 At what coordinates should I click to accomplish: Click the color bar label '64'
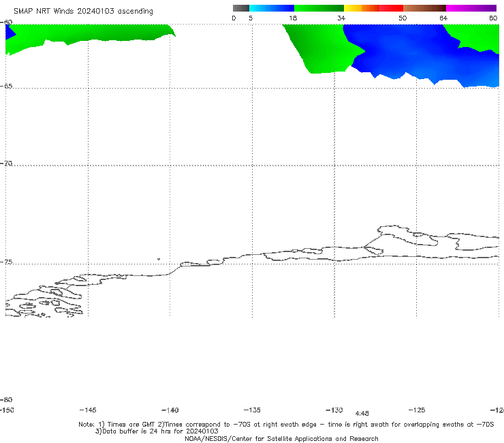(443, 18)
